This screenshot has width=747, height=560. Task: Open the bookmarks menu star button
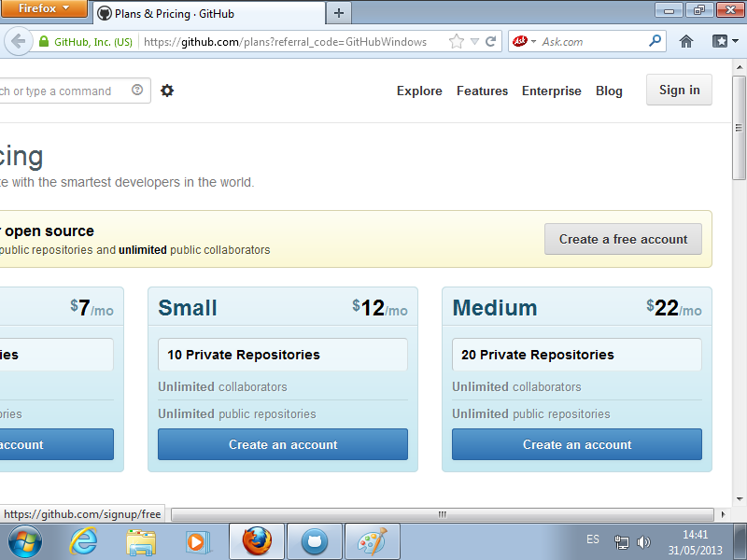726,41
